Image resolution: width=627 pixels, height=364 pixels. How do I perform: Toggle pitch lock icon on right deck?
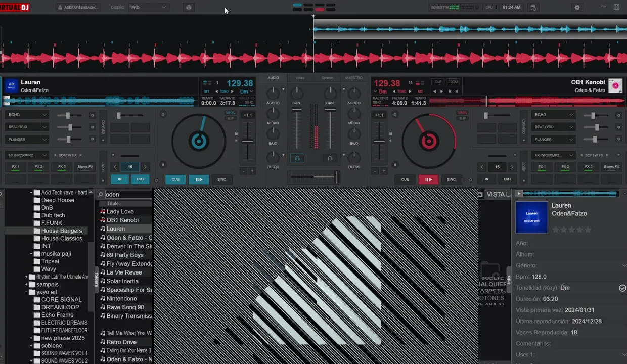[x=390, y=134]
